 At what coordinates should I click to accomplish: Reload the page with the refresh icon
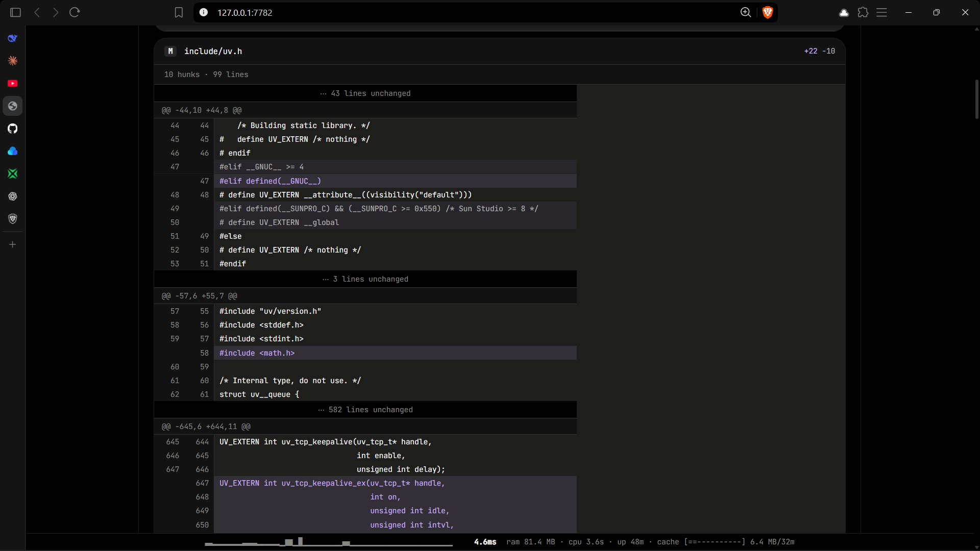(x=75, y=12)
